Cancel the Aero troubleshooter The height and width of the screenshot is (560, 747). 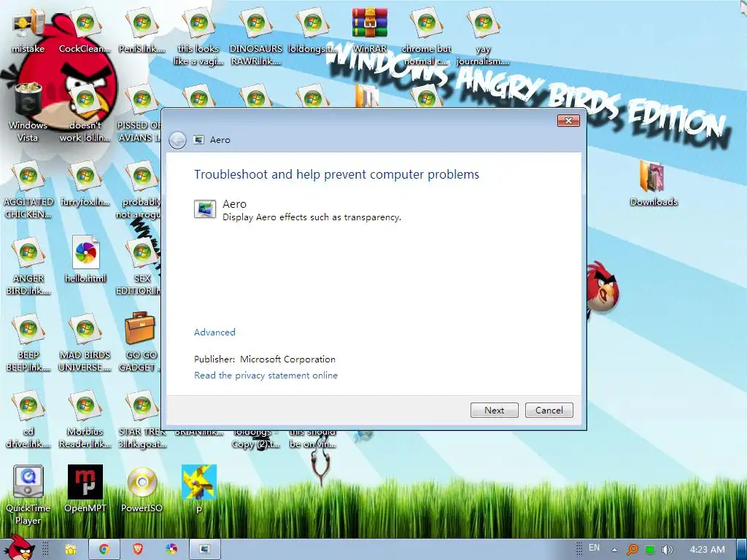(x=549, y=410)
